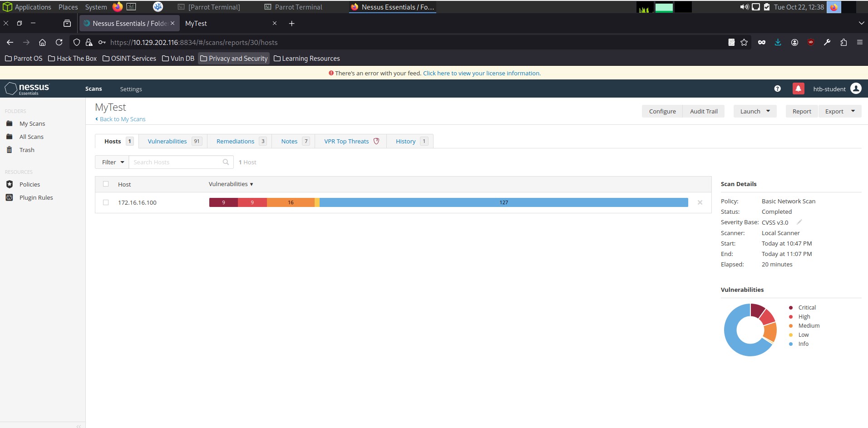
Task: Open the System menu in top panel
Action: [x=96, y=7]
